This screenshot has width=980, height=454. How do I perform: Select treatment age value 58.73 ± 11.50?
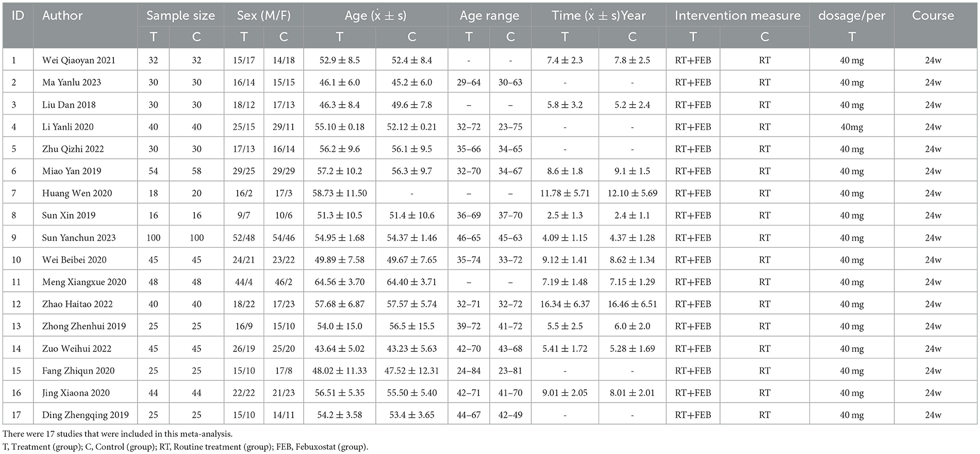pos(340,193)
